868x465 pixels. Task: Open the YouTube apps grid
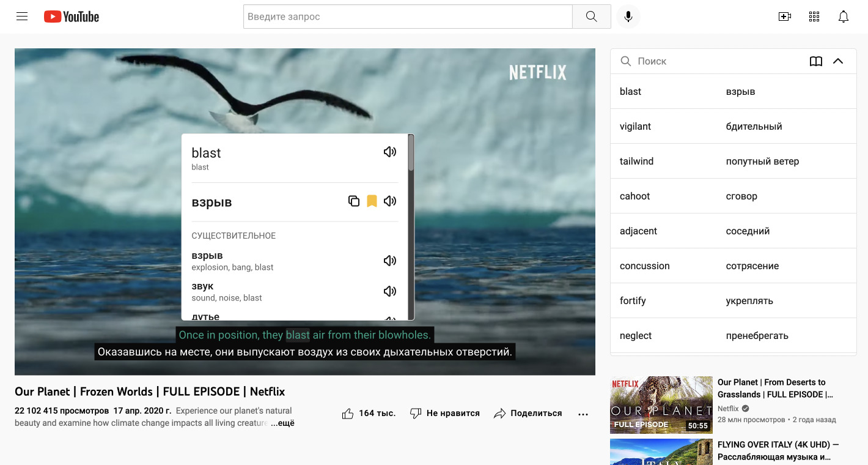point(814,17)
